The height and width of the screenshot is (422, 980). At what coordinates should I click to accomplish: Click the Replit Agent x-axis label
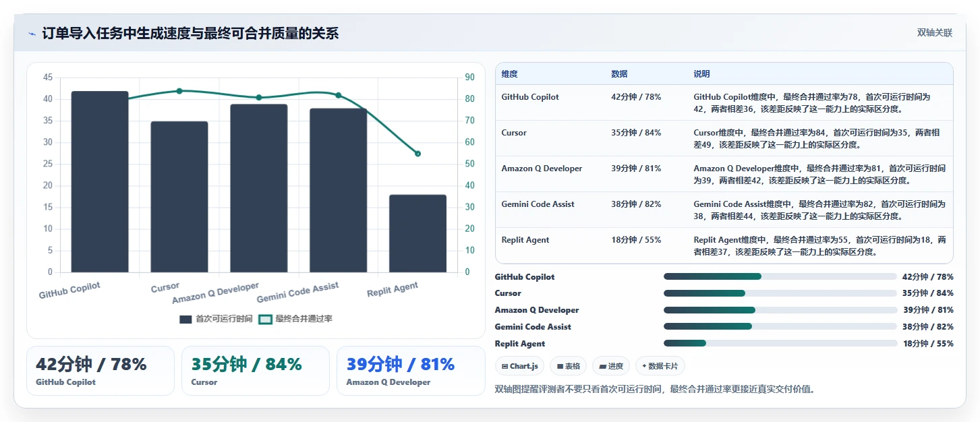393,290
